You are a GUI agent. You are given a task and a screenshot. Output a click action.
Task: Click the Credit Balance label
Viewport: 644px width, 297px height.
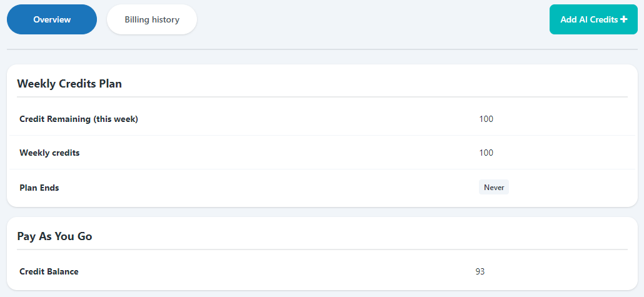click(x=49, y=272)
